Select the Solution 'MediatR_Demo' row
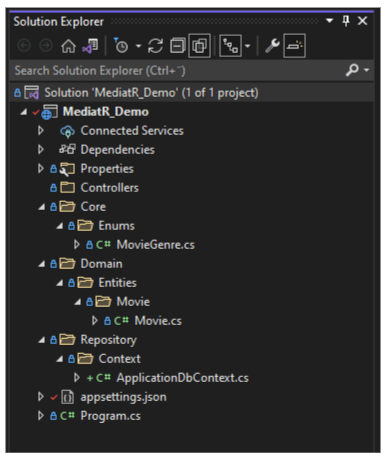The width and height of the screenshot is (385, 460). [x=192, y=93]
